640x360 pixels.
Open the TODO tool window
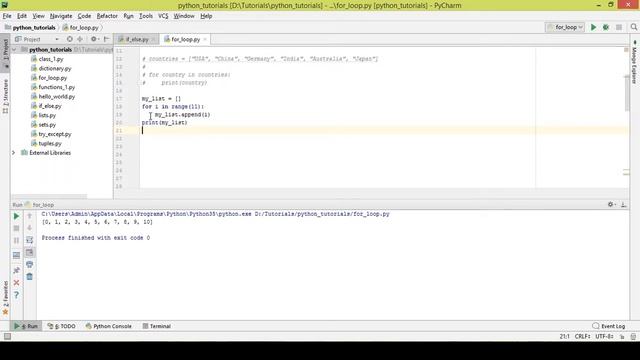[61, 326]
